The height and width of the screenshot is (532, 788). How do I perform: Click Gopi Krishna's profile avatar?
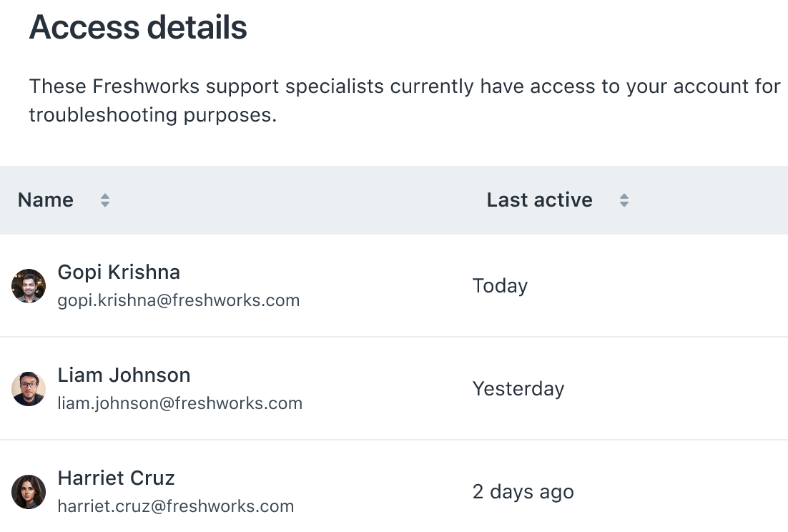pyautogui.click(x=29, y=286)
